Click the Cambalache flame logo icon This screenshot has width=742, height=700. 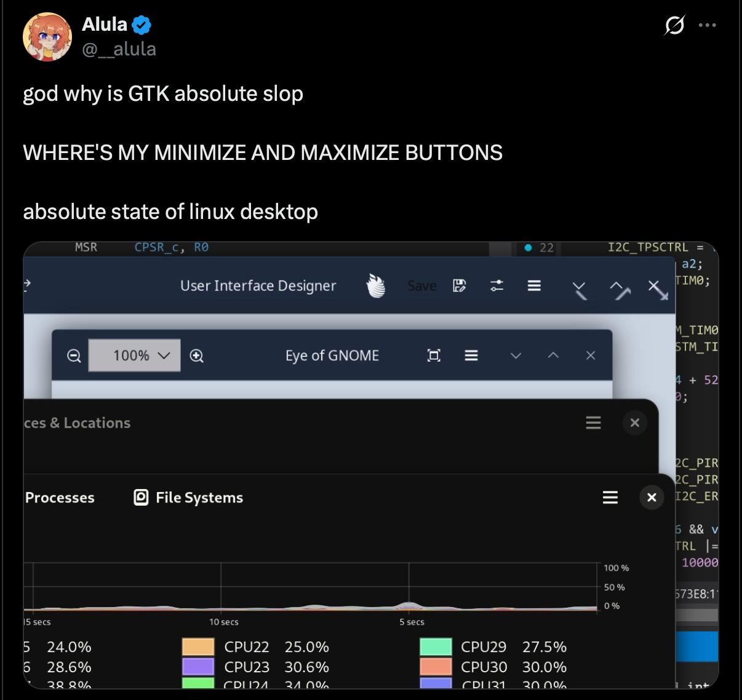pos(376,286)
